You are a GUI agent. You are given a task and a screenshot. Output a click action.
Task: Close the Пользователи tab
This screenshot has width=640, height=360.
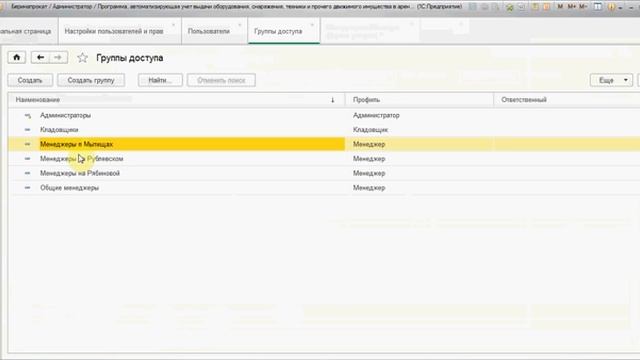pos(240,25)
